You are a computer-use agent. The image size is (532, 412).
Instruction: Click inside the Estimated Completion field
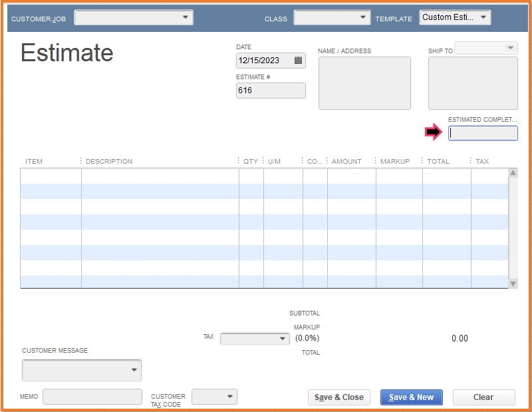483,133
